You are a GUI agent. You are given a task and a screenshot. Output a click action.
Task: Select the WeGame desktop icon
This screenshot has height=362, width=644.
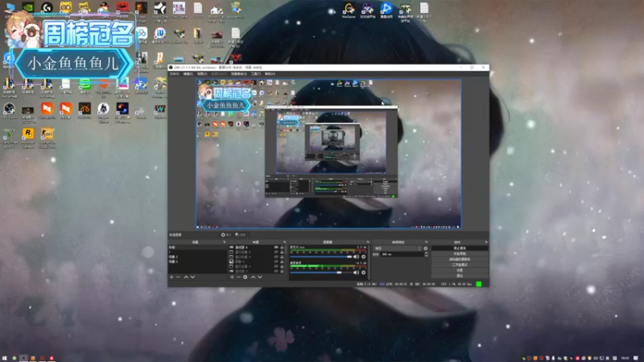pyautogui.click(x=349, y=10)
